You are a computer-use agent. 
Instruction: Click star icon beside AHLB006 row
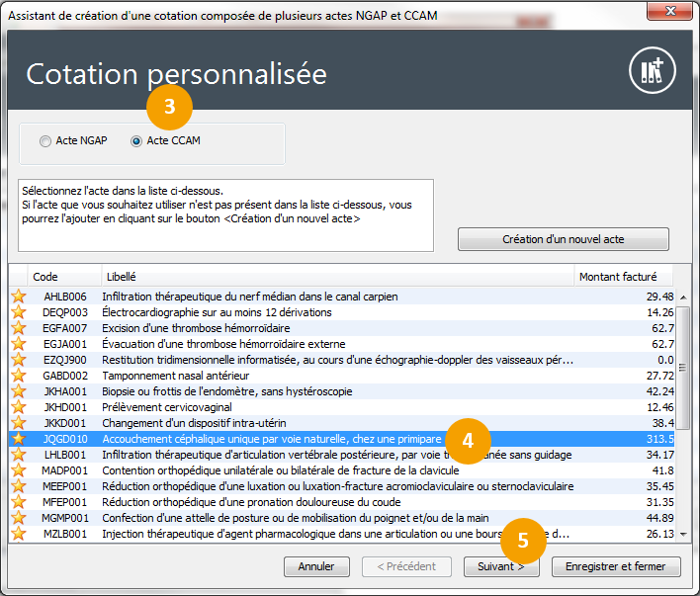17,297
